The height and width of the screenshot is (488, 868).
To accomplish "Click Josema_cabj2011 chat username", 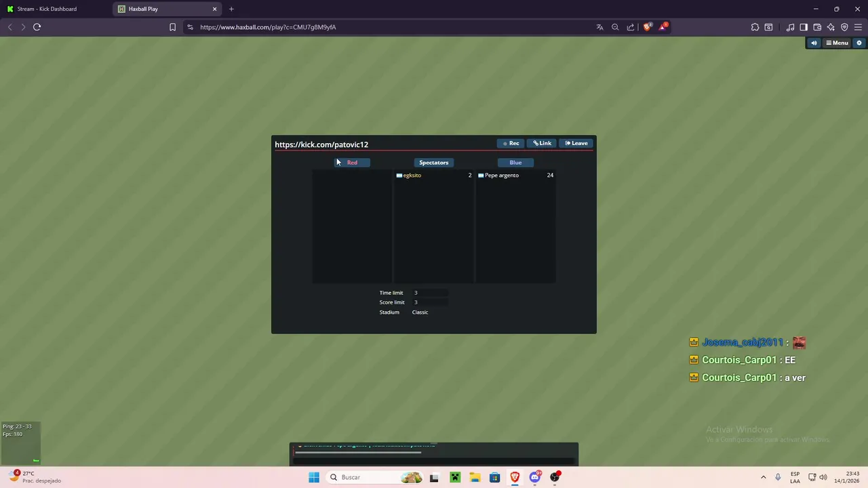I will point(743,342).
